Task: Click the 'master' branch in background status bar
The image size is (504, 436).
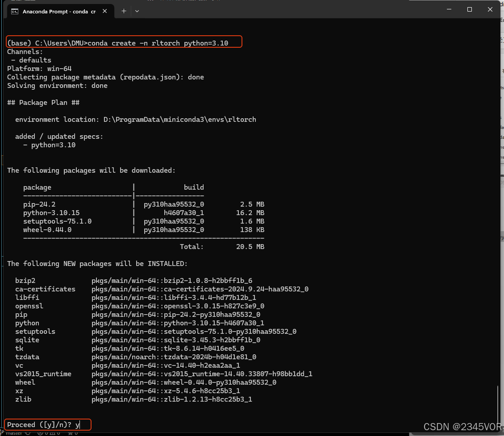Action: (x=14, y=433)
